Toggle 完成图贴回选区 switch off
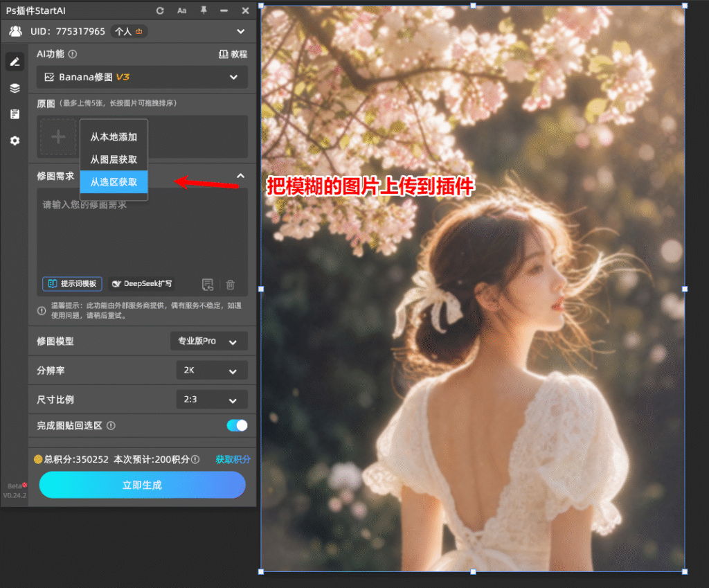Screen dimensions: 709x588 pyautogui.click(x=237, y=425)
